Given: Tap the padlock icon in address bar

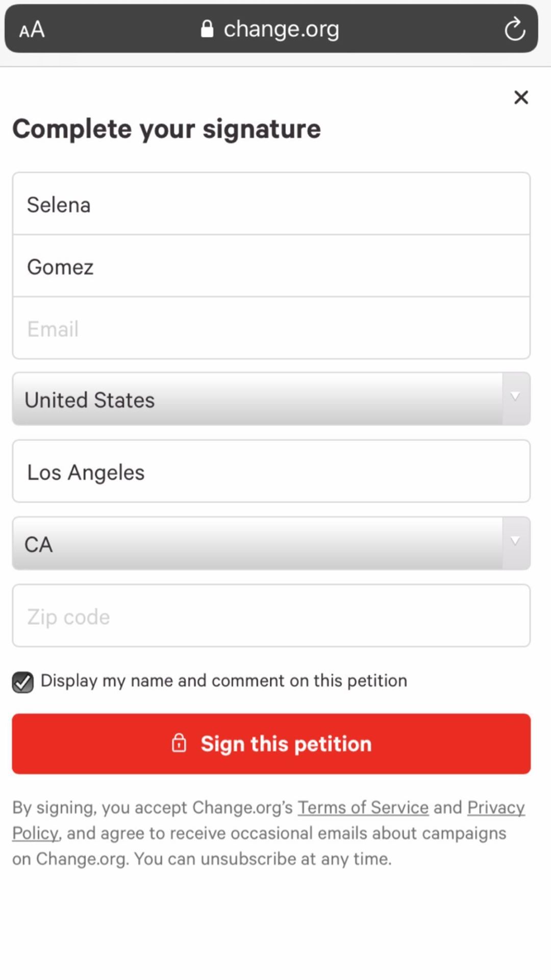Looking at the screenshot, I should (207, 29).
